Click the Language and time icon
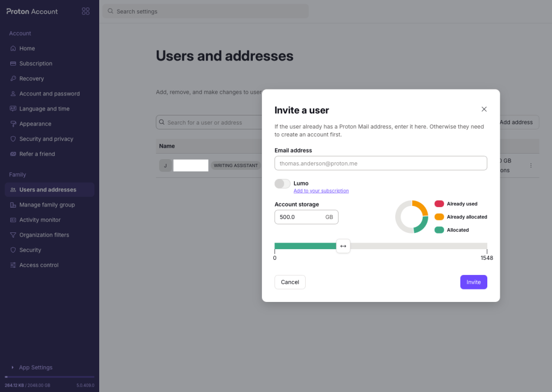Image resolution: width=552 pixels, height=392 pixels. click(13, 109)
